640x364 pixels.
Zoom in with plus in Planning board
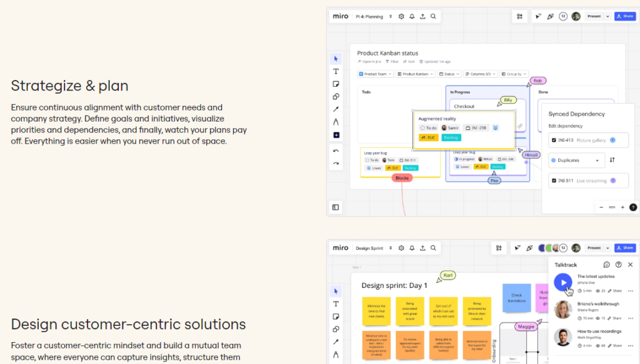click(x=622, y=207)
